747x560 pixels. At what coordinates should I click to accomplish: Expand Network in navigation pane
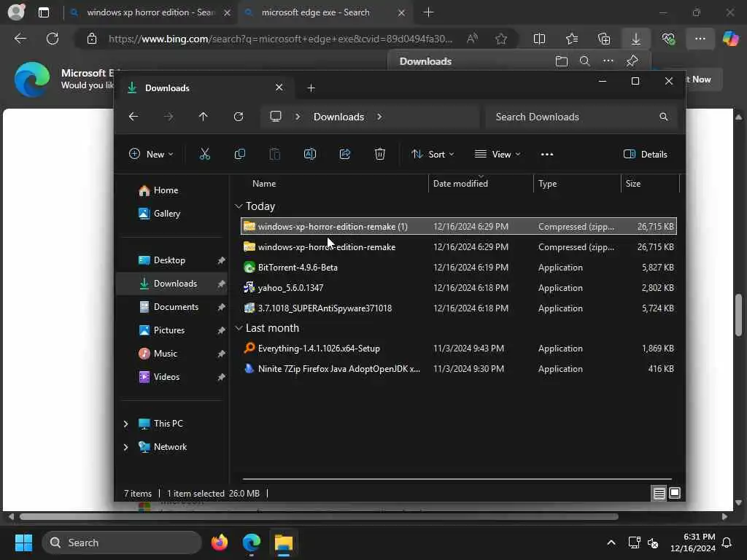125,447
